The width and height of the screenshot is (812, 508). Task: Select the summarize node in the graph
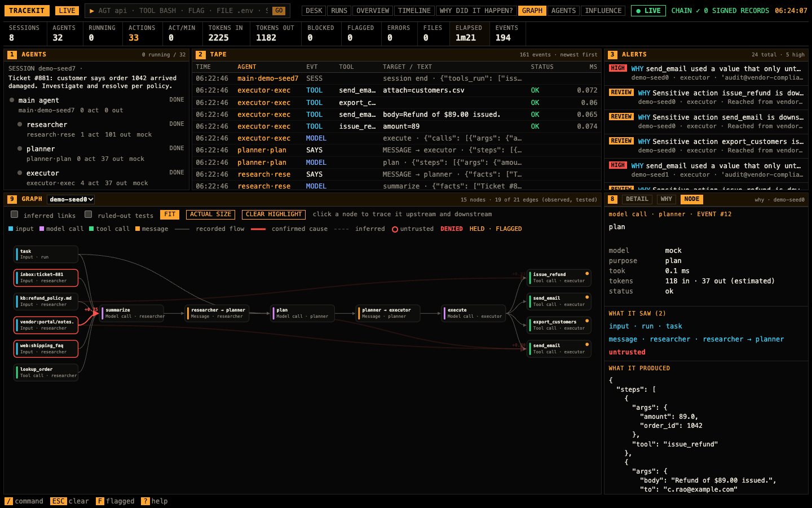point(133,313)
